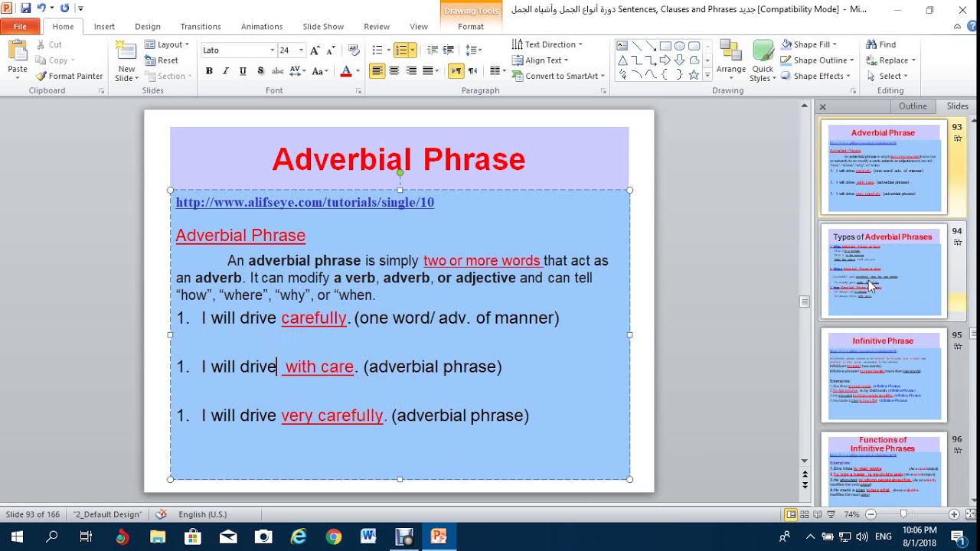Open Change Case dropdown
The image size is (980, 551).
pos(320,71)
